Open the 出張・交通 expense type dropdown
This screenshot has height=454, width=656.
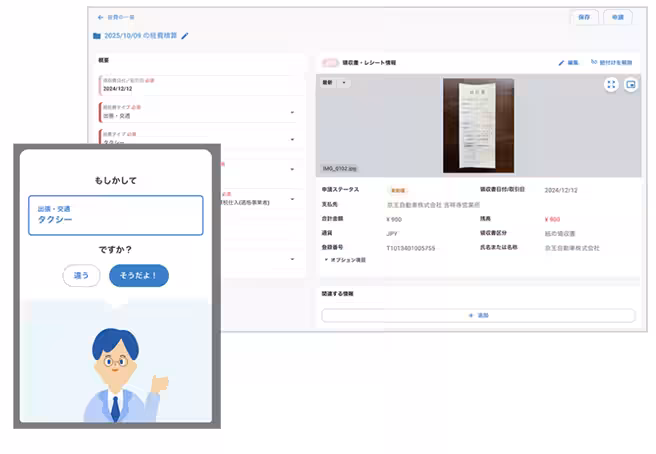click(x=197, y=112)
